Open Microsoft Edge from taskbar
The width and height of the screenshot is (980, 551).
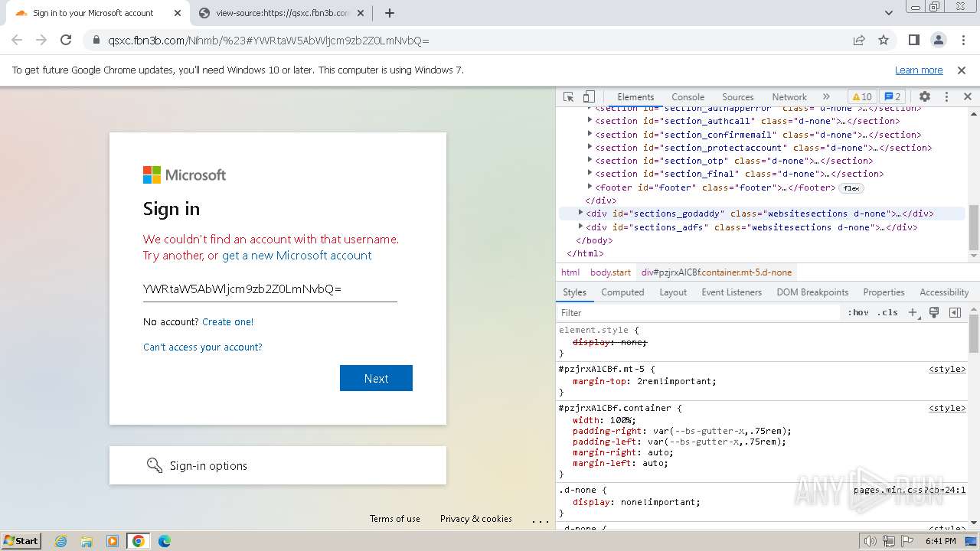pos(164,541)
